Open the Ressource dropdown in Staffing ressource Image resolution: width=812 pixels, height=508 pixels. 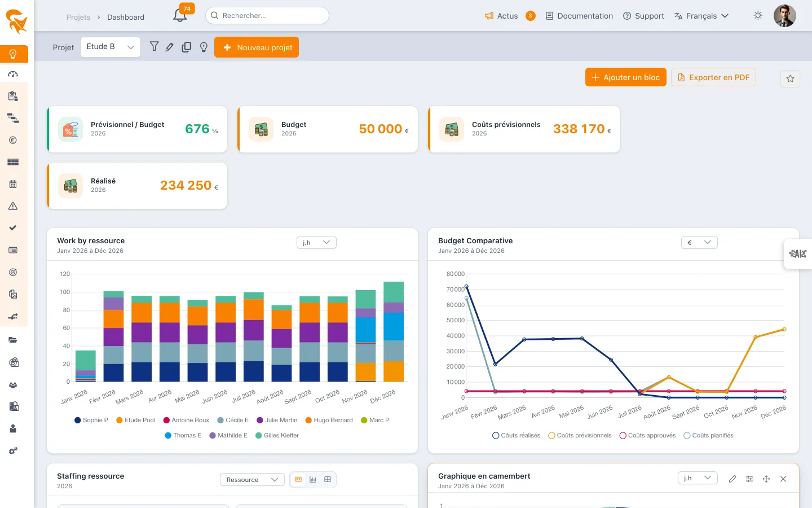(x=252, y=480)
